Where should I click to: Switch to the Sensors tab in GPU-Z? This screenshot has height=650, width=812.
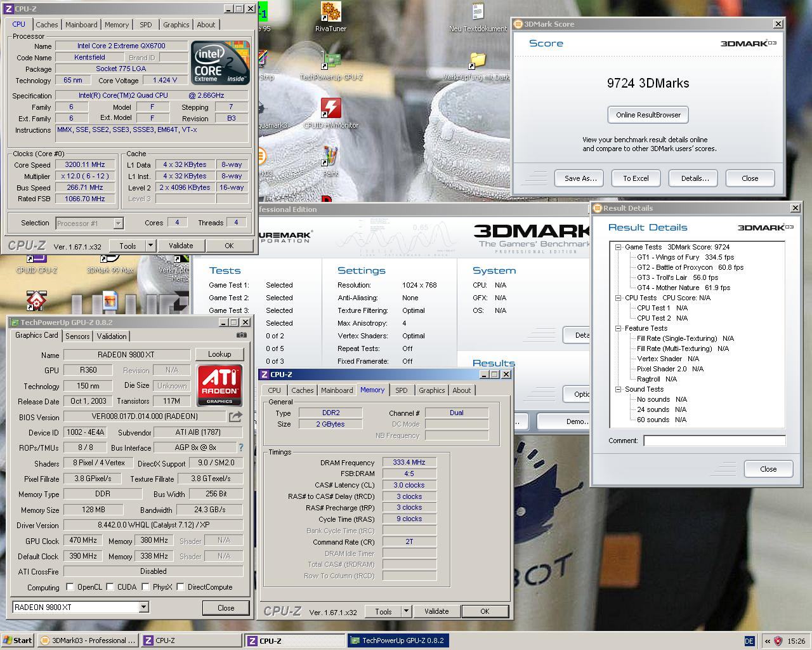77,336
